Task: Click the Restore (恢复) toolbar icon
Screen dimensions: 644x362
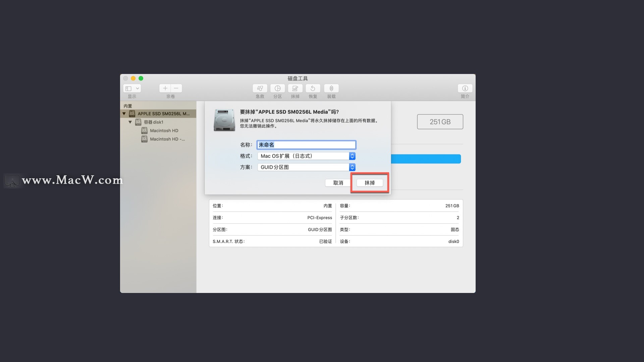Action: (x=313, y=88)
